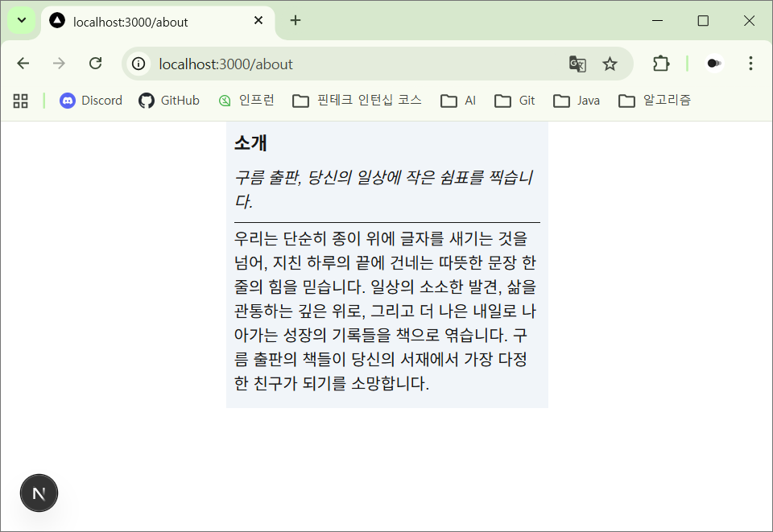Open the apps grid in bookmarks bar
This screenshot has width=773, height=532.
pos(21,101)
